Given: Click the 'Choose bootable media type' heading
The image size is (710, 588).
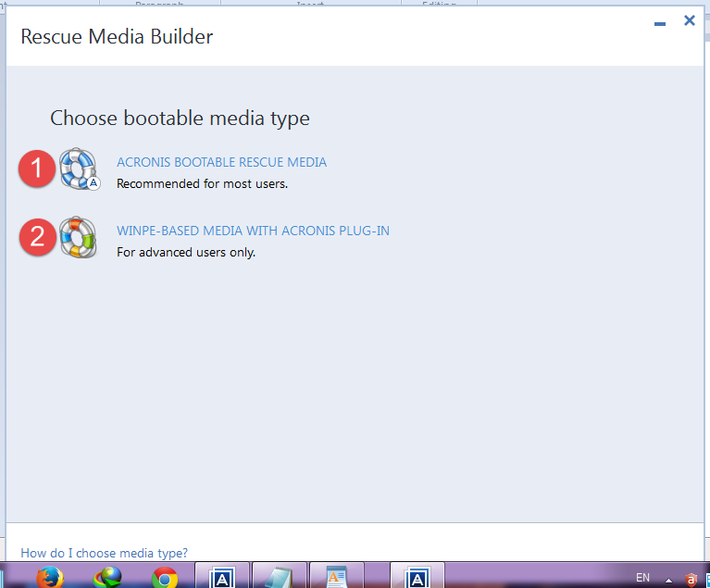Looking at the screenshot, I should click(180, 119).
